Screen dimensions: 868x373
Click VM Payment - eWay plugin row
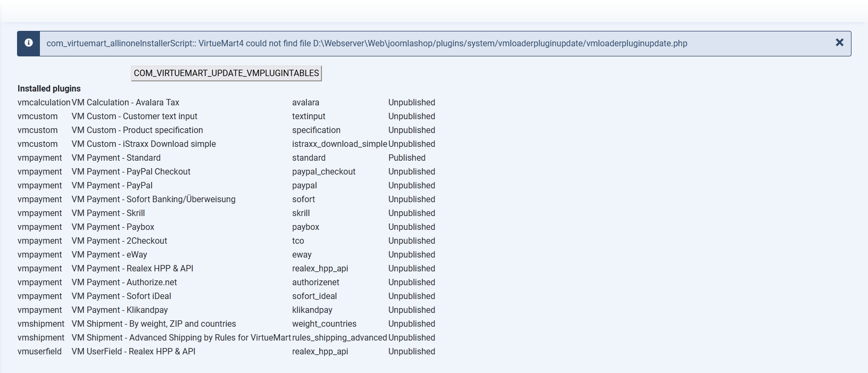(109, 255)
